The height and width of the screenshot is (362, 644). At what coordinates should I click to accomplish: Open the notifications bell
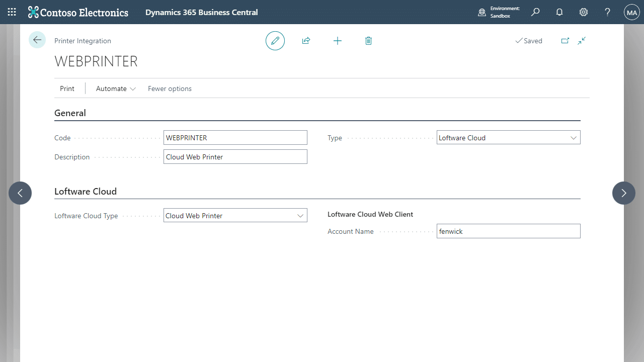[x=559, y=12]
